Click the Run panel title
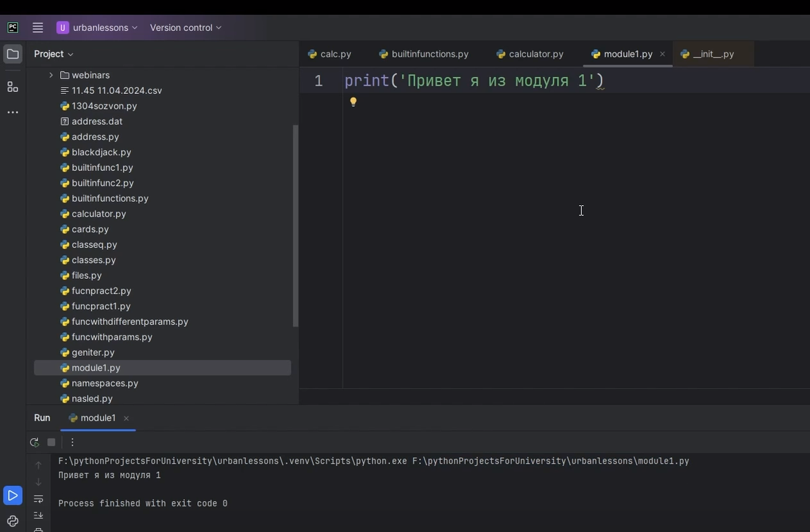This screenshot has width=810, height=532. 42,419
